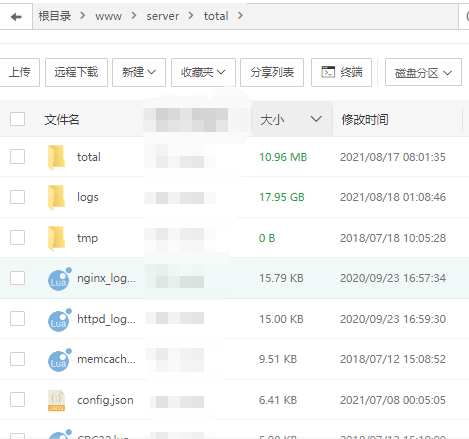Click the 9.51 KB size value
The height and width of the screenshot is (439, 469).
coord(278,359)
